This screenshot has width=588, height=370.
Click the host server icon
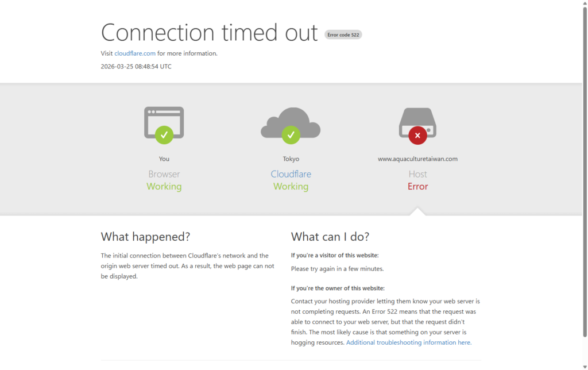[x=417, y=119]
